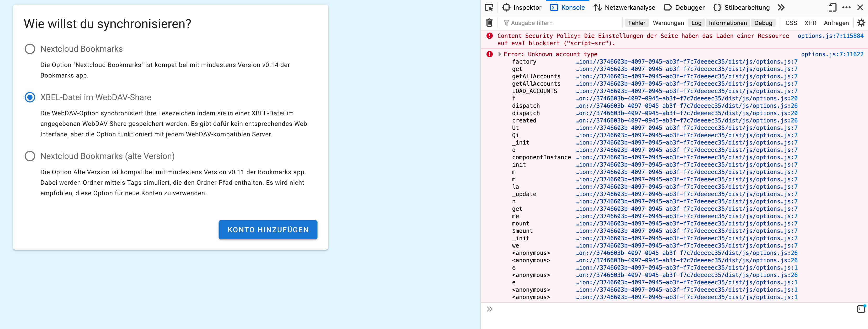Clear console with trash icon
The image size is (868, 329).
point(489,23)
